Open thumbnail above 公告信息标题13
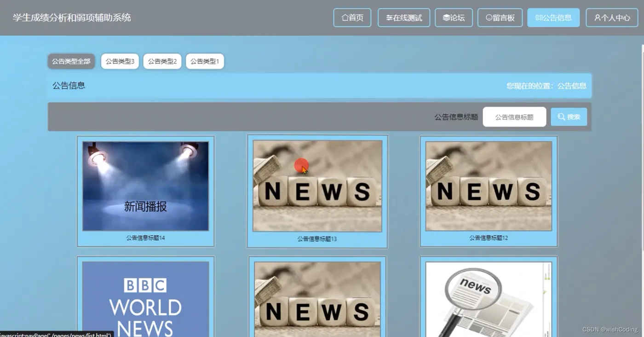This screenshot has width=644, height=337. coord(317,186)
